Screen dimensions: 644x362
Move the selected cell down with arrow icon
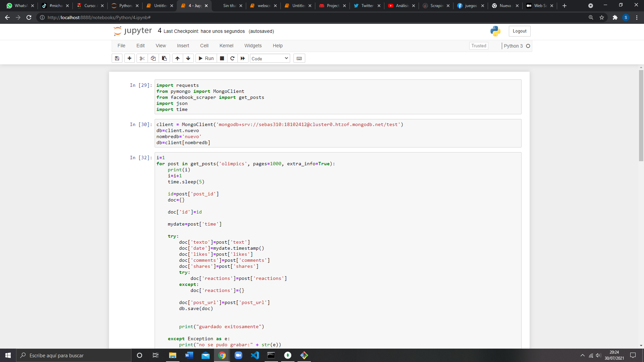coord(188,58)
